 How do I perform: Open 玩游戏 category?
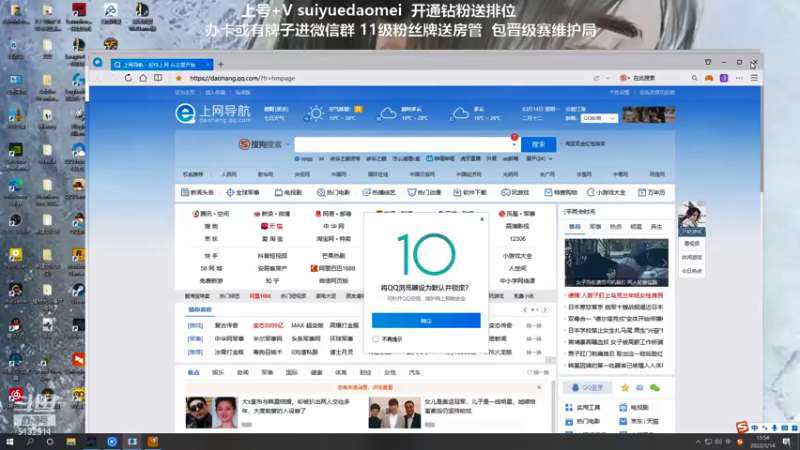click(515, 192)
